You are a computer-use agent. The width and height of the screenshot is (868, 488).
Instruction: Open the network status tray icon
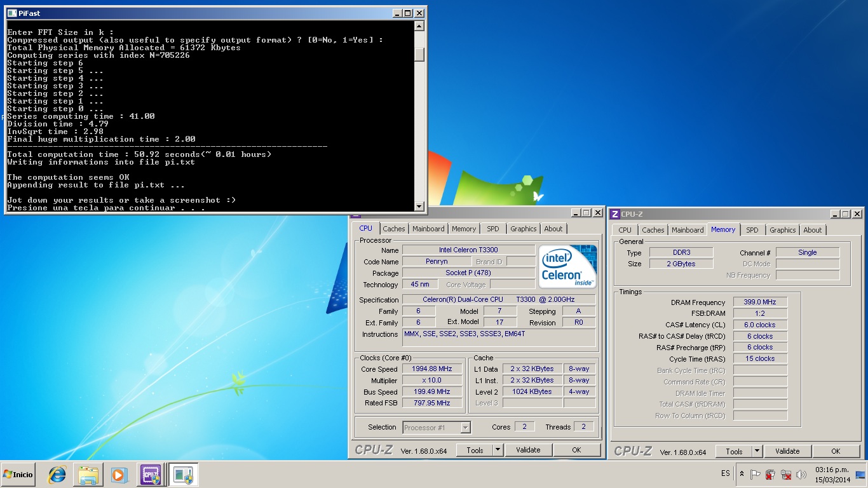tap(786, 474)
